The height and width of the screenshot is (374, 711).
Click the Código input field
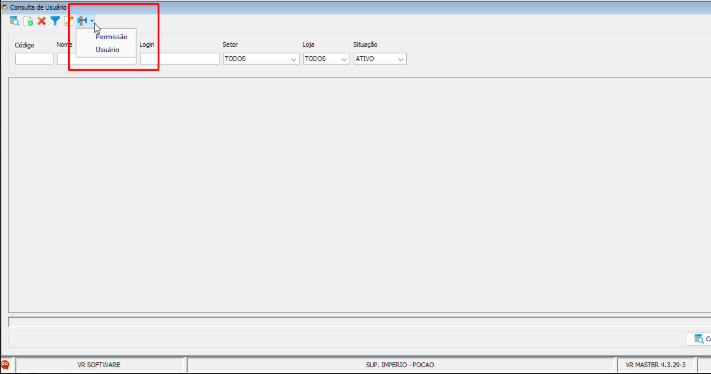tap(34, 59)
